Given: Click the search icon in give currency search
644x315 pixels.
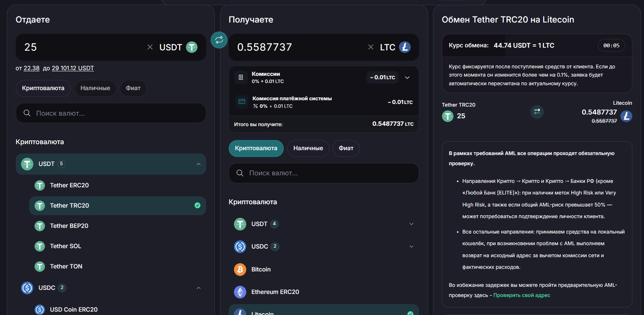Looking at the screenshot, I should coord(27,113).
